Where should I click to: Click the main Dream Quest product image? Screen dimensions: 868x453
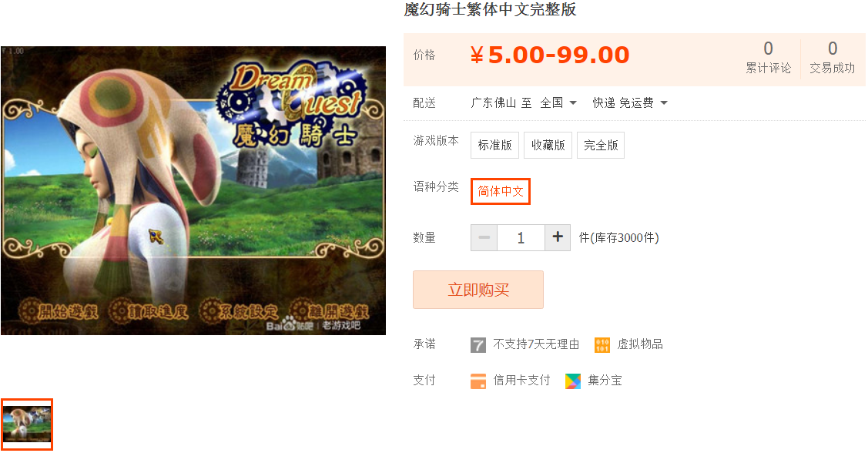pyautogui.click(x=193, y=190)
